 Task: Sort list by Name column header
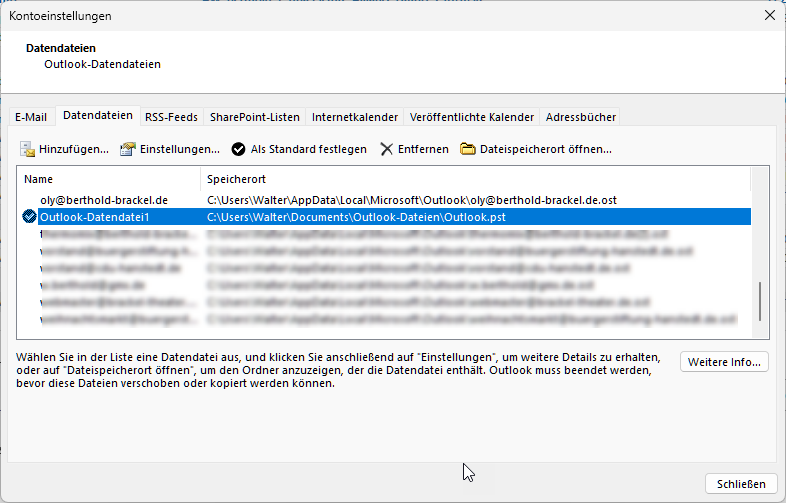click(110, 179)
